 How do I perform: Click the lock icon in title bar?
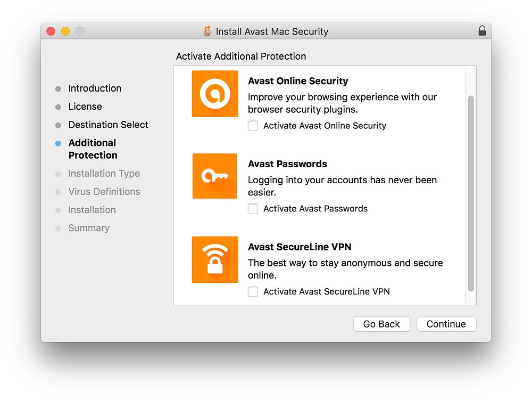482,31
